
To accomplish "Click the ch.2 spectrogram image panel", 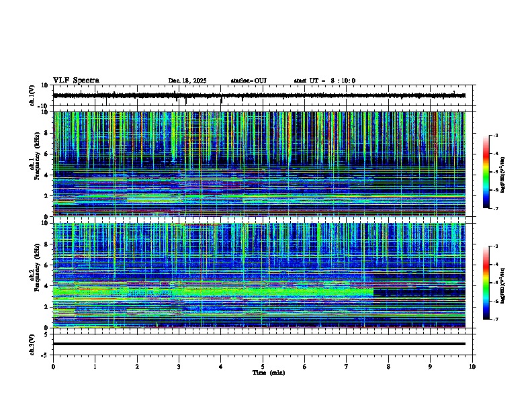I will coord(259,275).
